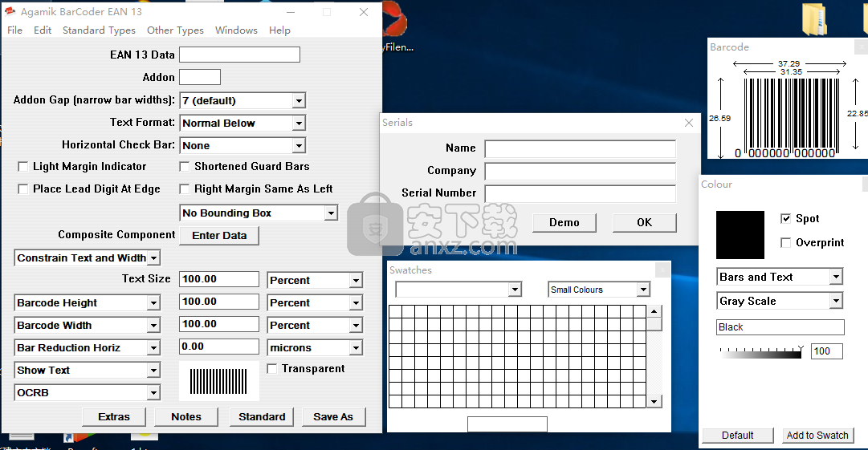Open the Windows menu
Image resolution: width=868 pixels, height=450 pixels.
click(x=236, y=30)
